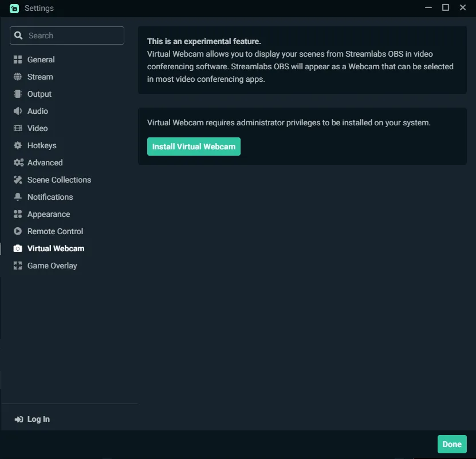This screenshot has height=459, width=476.
Task: Click "This is an experimental feature." heading
Action: point(204,41)
